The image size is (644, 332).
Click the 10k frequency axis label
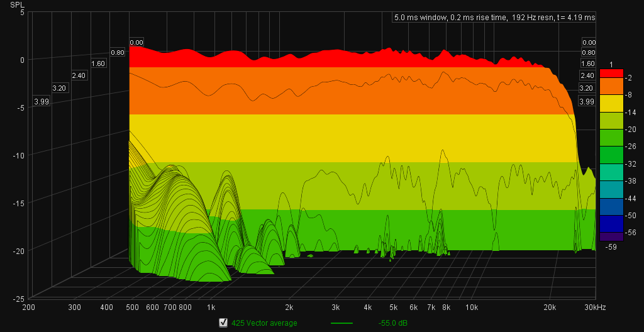coord(472,307)
